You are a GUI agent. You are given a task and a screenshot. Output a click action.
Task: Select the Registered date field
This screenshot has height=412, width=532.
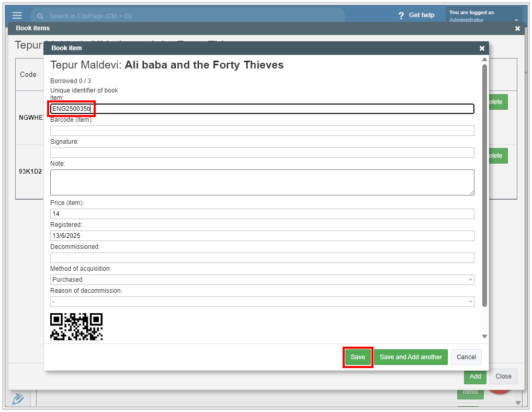point(262,236)
